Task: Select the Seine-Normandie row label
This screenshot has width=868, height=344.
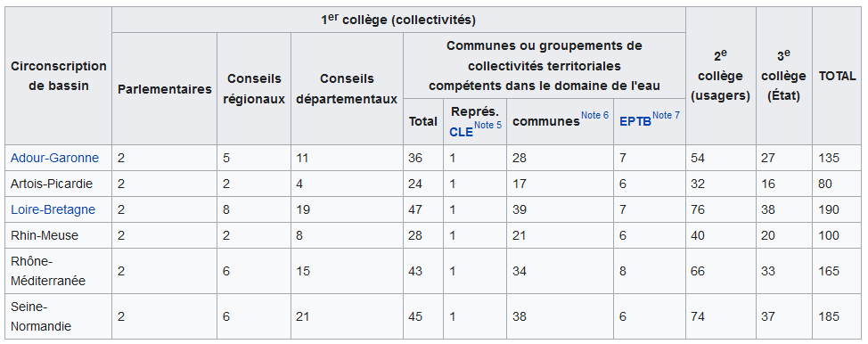Action: pyautogui.click(x=41, y=317)
